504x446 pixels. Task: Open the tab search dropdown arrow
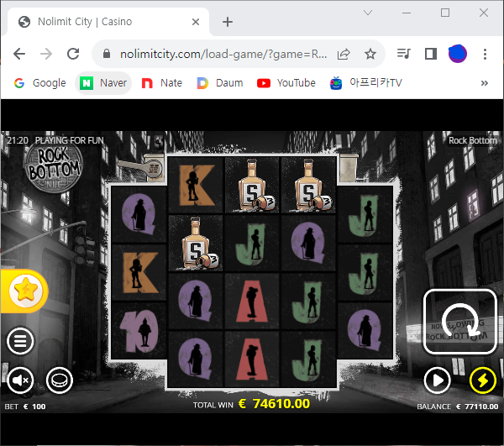[x=368, y=13]
